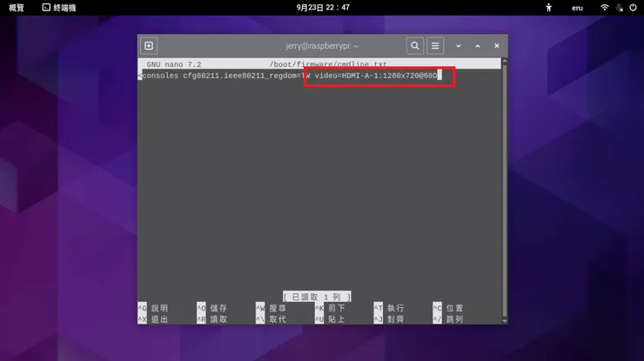Click the ^/ 跳列 go-to-line shortcut
Screen dimensions: 644x361
(x=448, y=319)
